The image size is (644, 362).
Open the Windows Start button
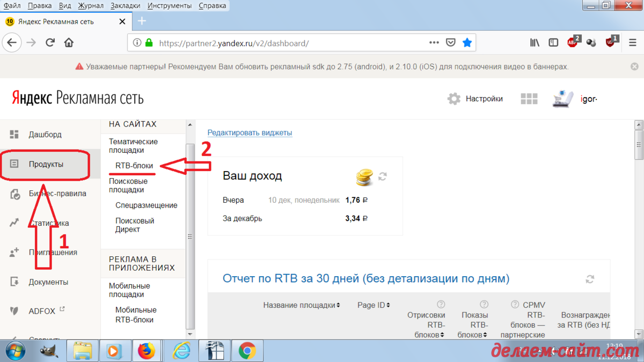click(x=15, y=351)
